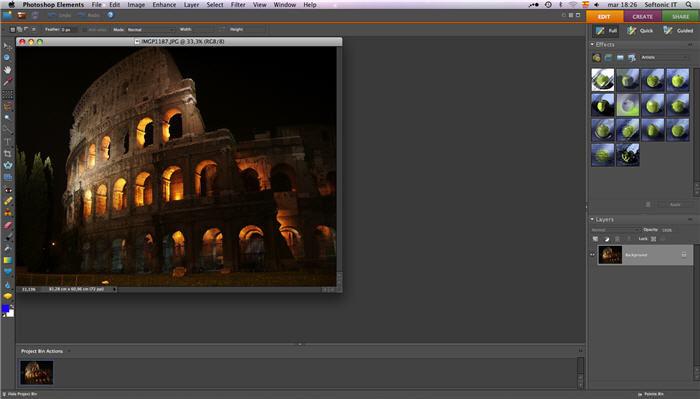Switch to the EDIT tab
Screen dimensions: 700x399
605,17
